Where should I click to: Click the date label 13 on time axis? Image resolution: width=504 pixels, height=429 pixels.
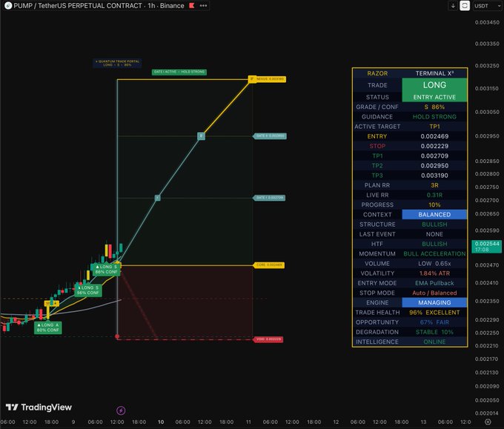coord(423,422)
